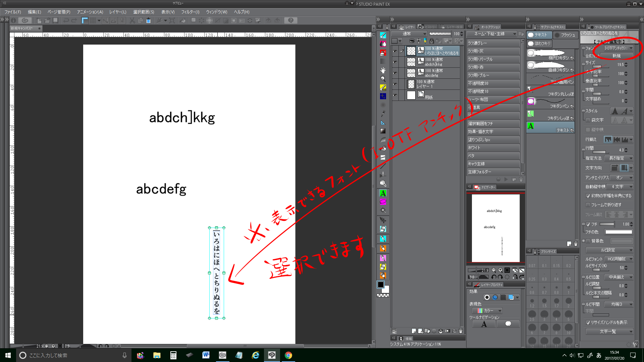
Task: Click the white フチの色 color swatch
Action: point(619,232)
